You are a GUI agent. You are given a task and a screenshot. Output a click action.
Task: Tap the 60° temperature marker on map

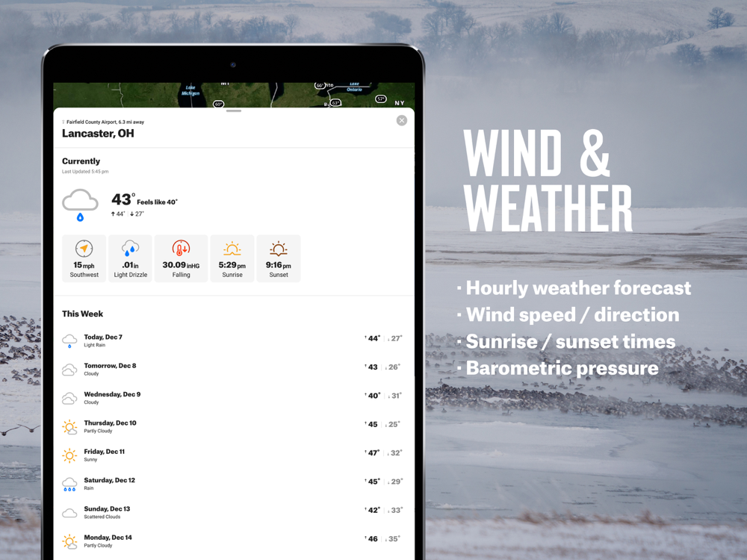pyautogui.click(x=218, y=104)
